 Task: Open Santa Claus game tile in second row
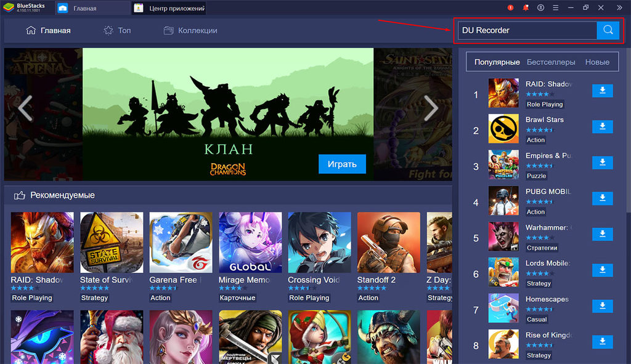coord(112,337)
